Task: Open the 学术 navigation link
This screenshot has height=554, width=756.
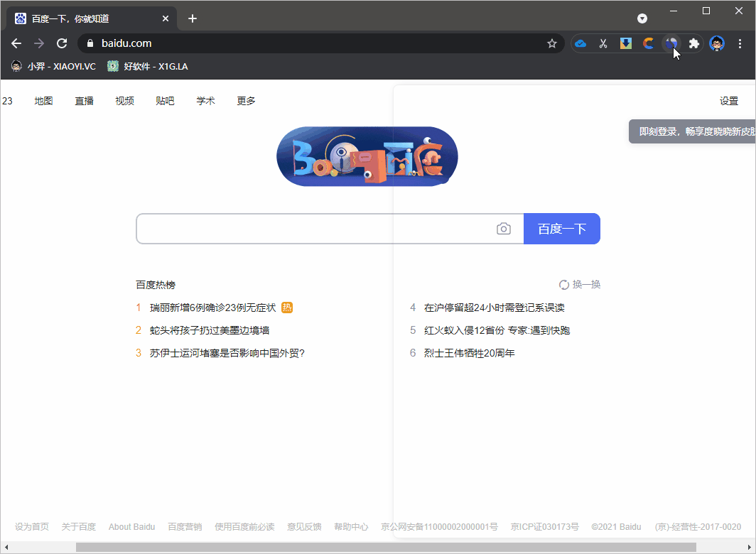Action: [205, 101]
